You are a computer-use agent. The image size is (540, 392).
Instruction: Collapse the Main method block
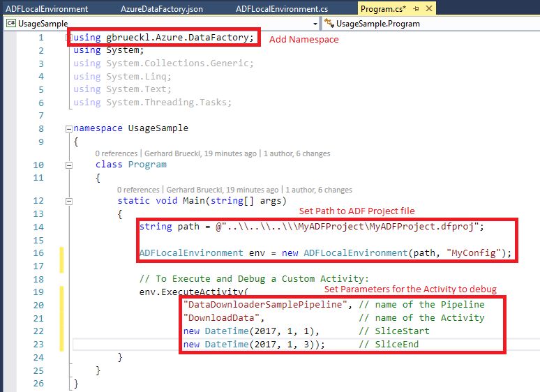click(x=69, y=202)
